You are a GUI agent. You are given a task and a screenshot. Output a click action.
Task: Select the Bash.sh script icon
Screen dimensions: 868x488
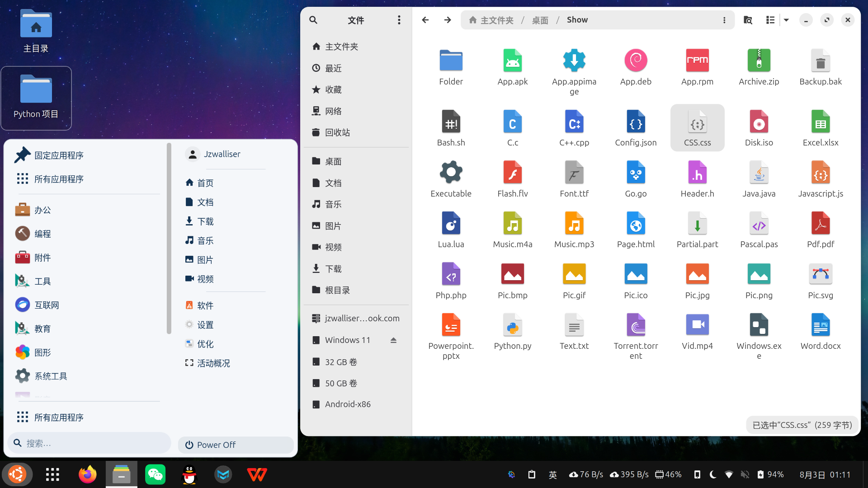451,122
